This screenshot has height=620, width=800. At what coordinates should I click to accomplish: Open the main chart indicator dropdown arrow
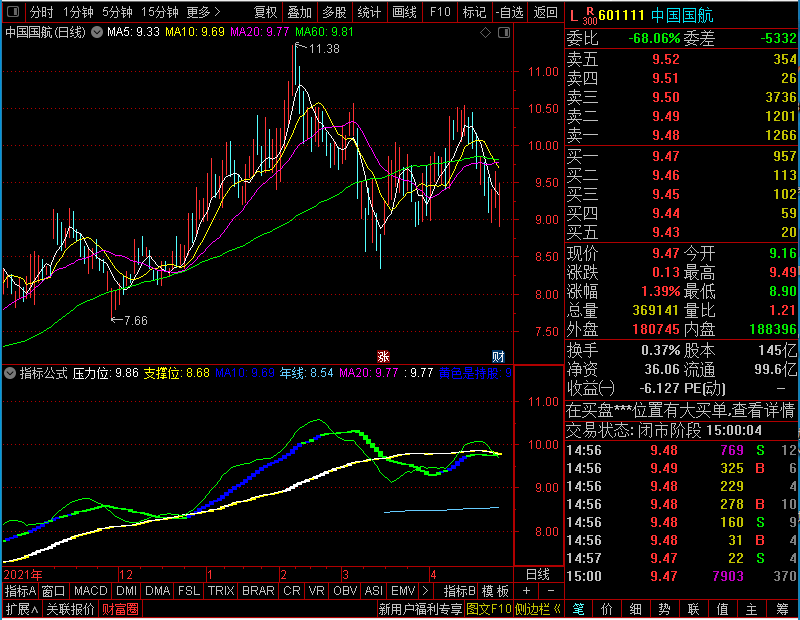(x=97, y=32)
